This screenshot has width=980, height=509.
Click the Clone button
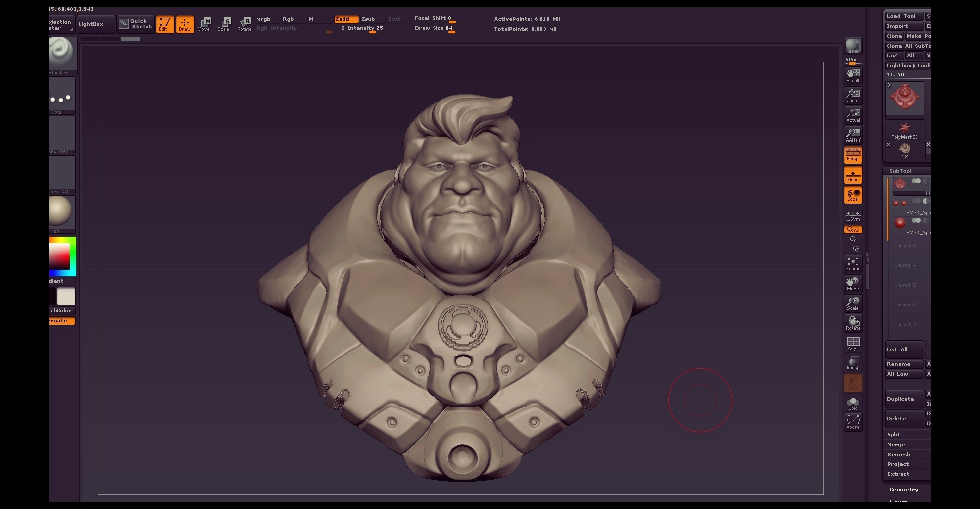(894, 36)
